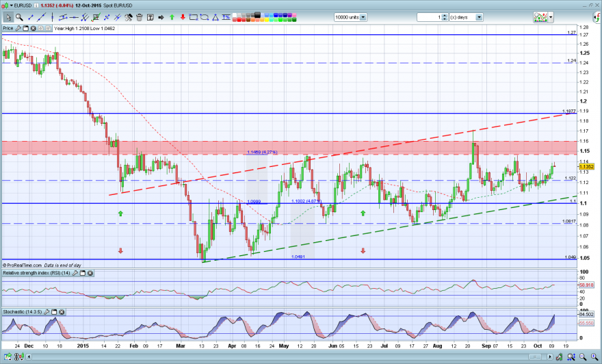Open the 10000 units dropdown
Image resolution: width=602 pixels, height=364 pixels.
coord(363,17)
